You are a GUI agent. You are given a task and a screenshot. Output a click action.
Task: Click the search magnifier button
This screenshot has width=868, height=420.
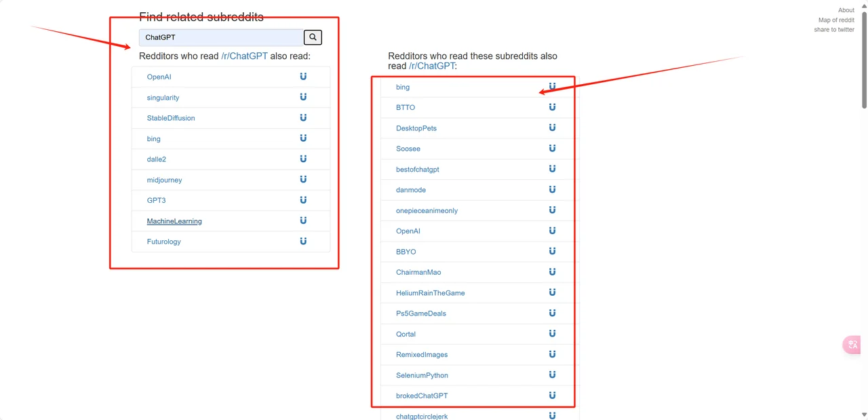tap(313, 37)
